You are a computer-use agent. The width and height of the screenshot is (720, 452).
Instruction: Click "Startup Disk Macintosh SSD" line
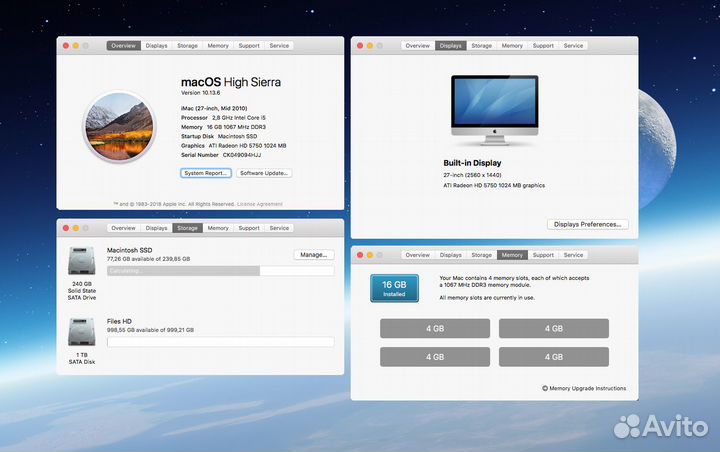pos(219,136)
